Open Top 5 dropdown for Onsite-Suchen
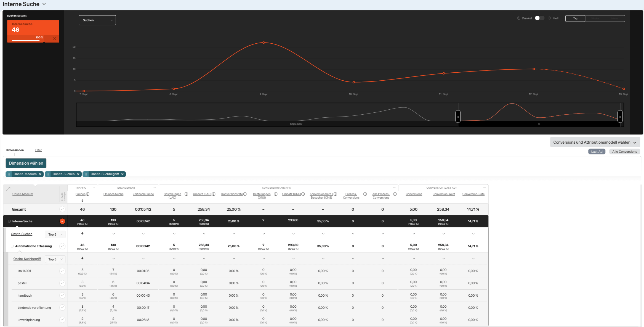Image resolution: width=644 pixels, height=327 pixels. pos(55,234)
